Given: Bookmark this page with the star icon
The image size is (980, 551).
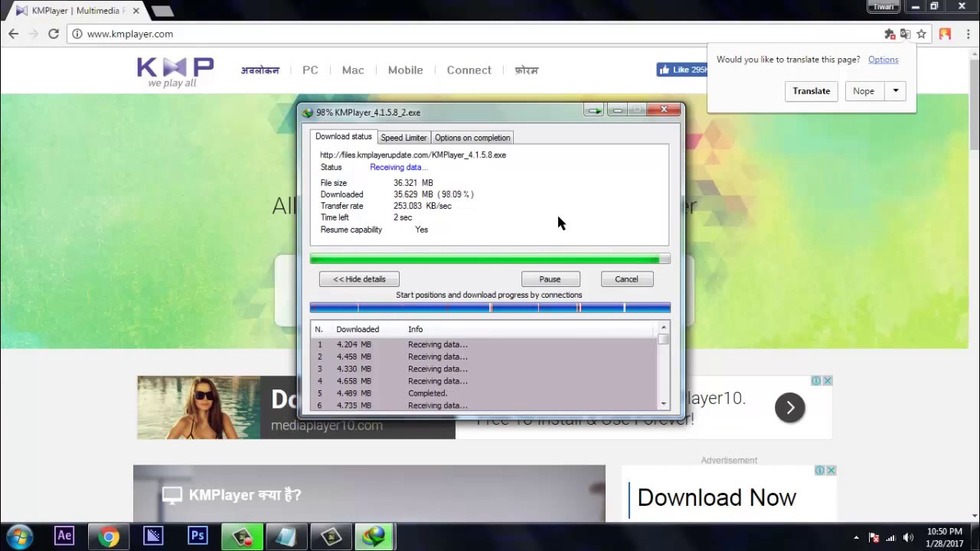Looking at the screenshot, I should click(x=922, y=34).
